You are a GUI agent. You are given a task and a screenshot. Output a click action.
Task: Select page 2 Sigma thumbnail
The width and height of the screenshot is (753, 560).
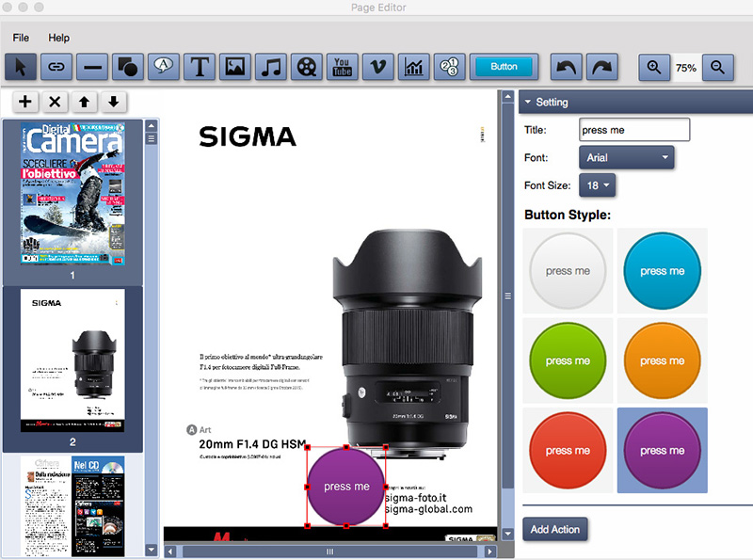coord(72,360)
